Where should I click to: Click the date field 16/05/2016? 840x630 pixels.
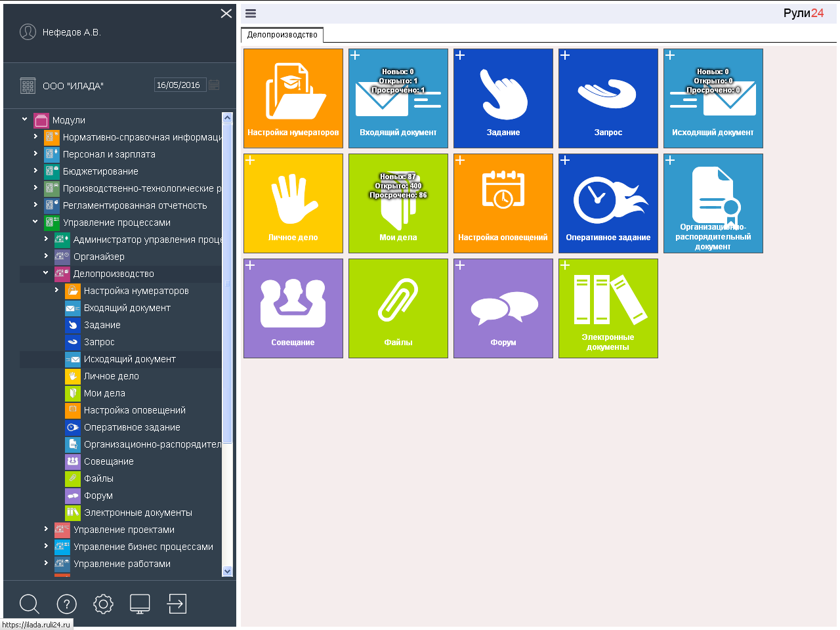[180, 85]
